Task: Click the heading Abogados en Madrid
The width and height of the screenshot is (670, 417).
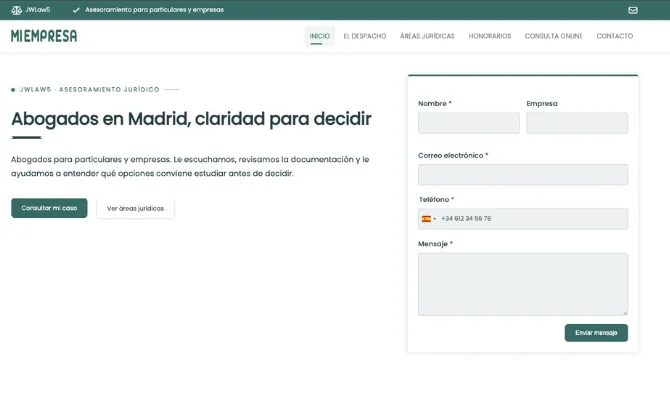Action: [x=191, y=119]
